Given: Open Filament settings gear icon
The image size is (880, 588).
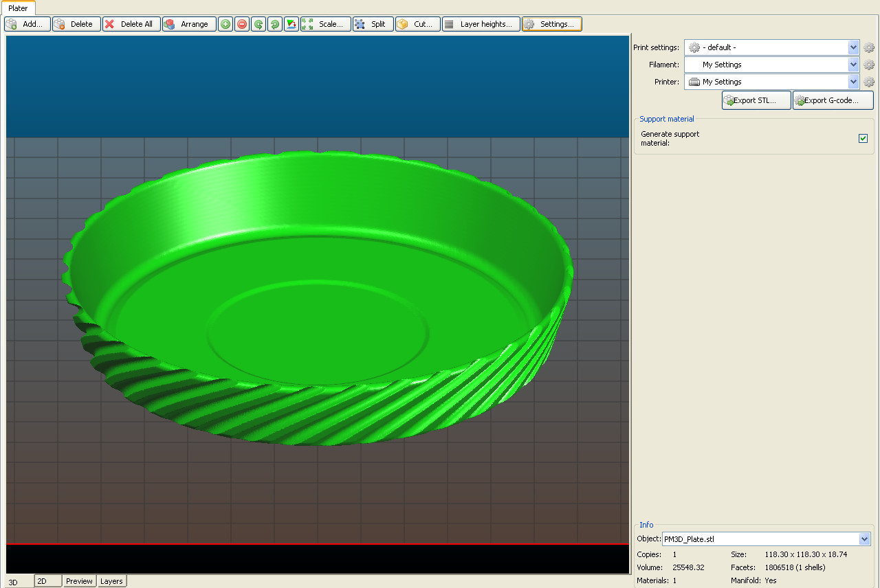Looking at the screenshot, I should point(869,65).
